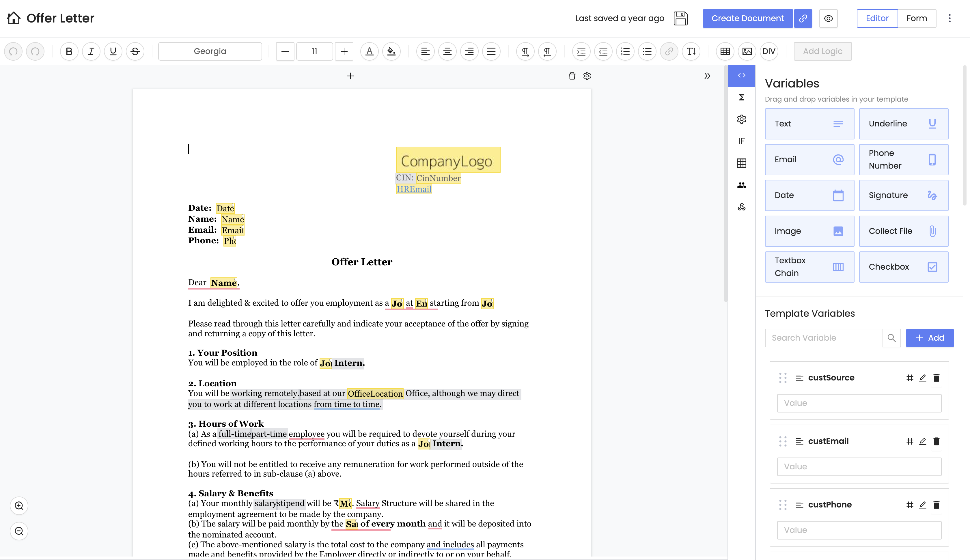Redo the last action
The image size is (970, 560).
[x=36, y=51]
